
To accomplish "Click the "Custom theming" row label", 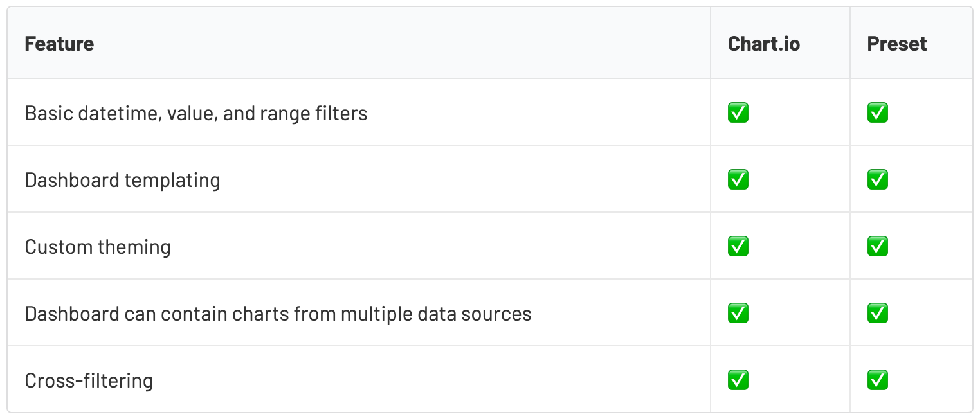I will pyautogui.click(x=98, y=247).
